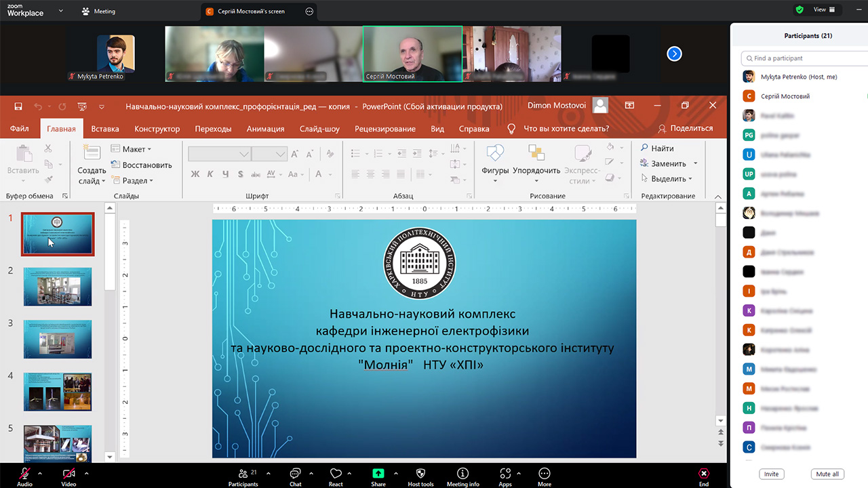Click the Invite button
The image size is (868, 488).
tap(771, 474)
